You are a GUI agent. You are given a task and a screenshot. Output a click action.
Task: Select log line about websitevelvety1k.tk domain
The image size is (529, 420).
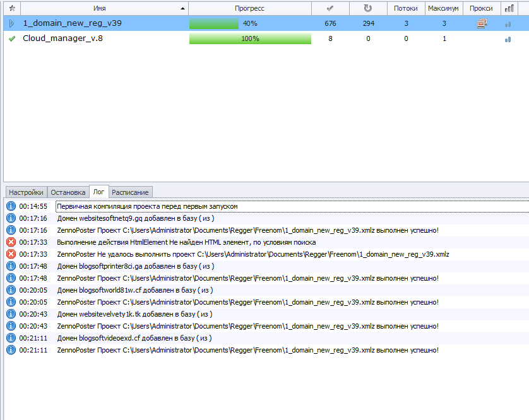coord(134,314)
